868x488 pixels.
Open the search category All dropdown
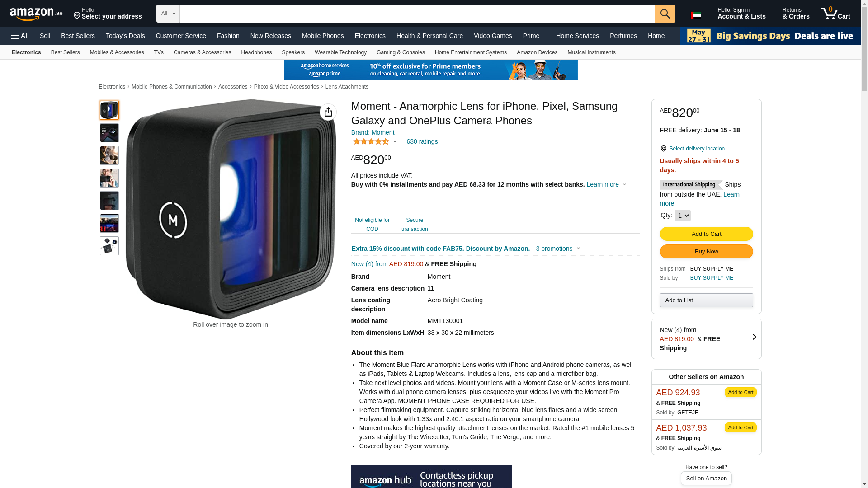pyautogui.click(x=168, y=14)
